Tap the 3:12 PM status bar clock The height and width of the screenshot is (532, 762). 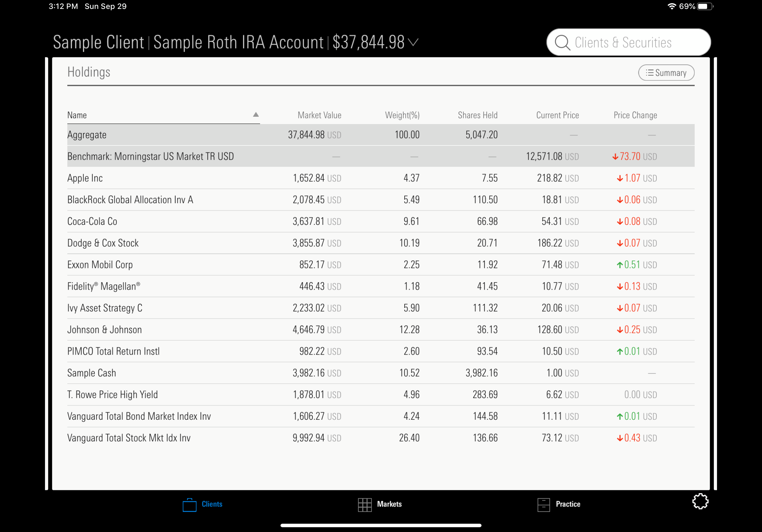63,6
